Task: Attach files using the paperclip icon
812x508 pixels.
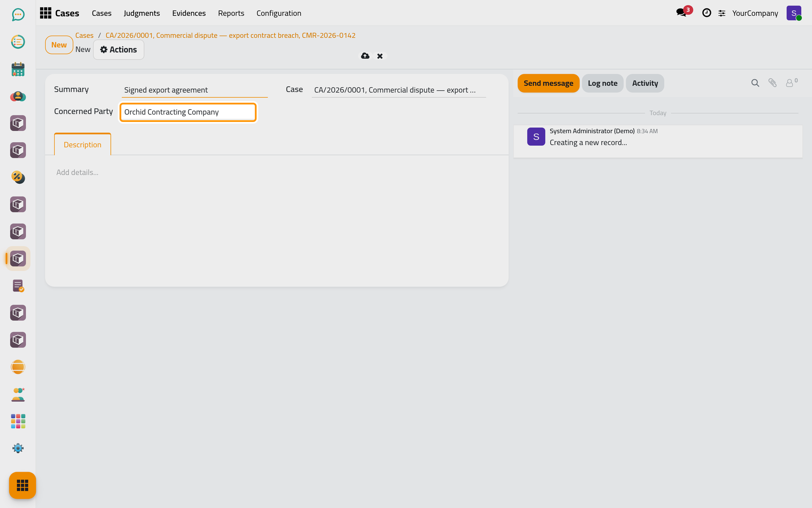Action: [772, 83]
